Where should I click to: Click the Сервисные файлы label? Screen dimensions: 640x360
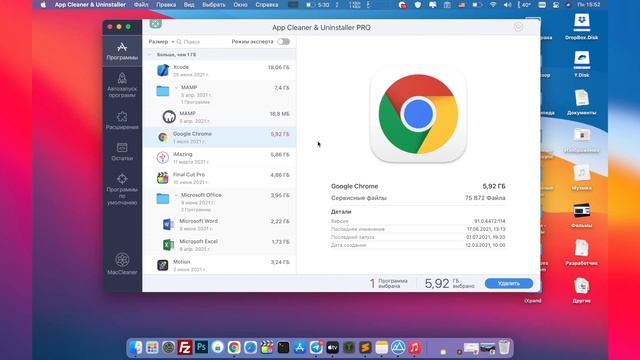tap(359, 198)
